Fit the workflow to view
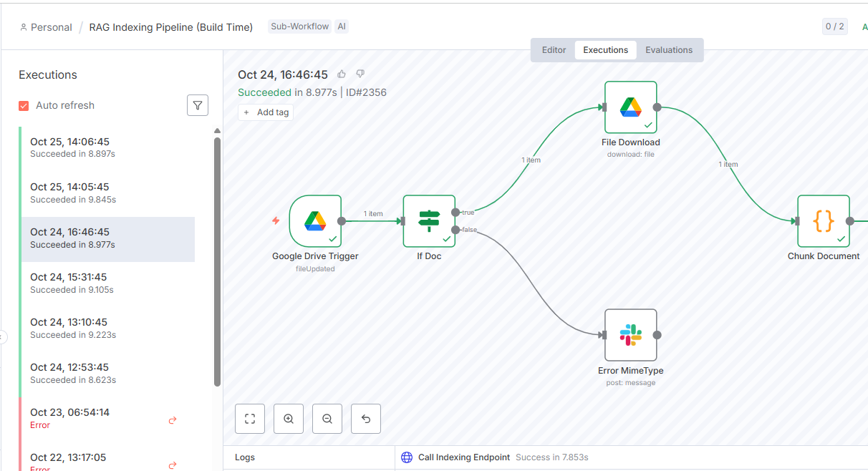Image resolution: width=868 pixels, height=471 pixels. (x=249, y=418)
